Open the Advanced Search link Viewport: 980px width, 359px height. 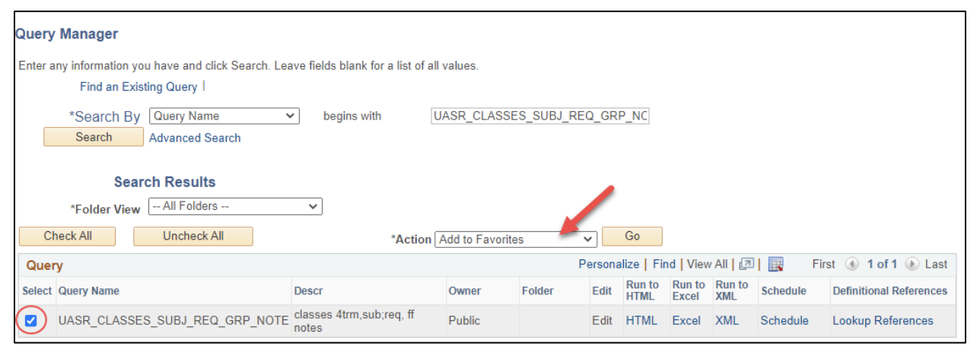point(195,138)
